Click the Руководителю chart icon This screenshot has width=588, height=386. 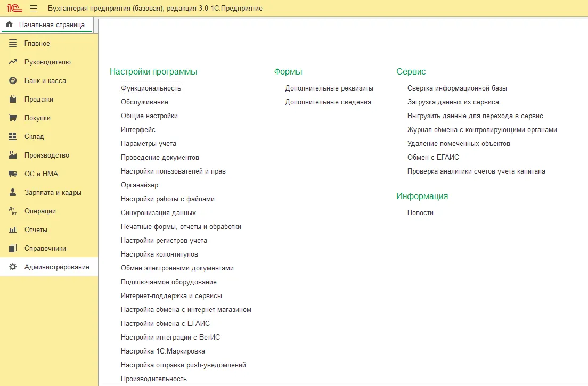click(13, 62)
